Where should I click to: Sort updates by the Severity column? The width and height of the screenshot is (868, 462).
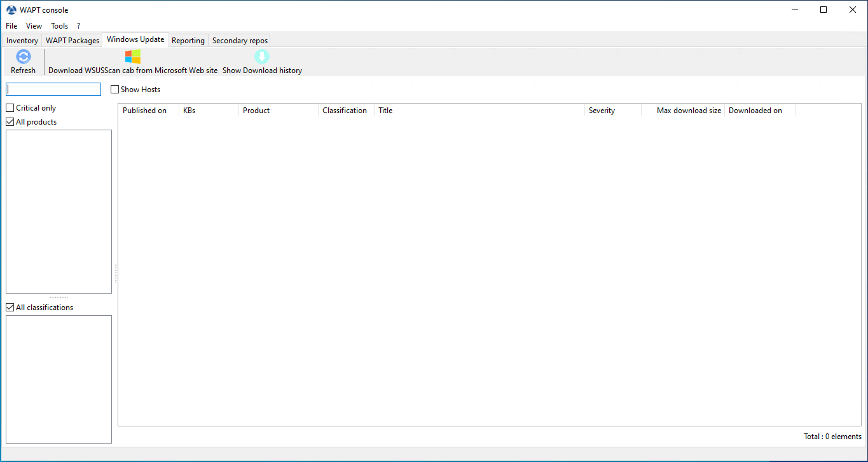[602, 110]
